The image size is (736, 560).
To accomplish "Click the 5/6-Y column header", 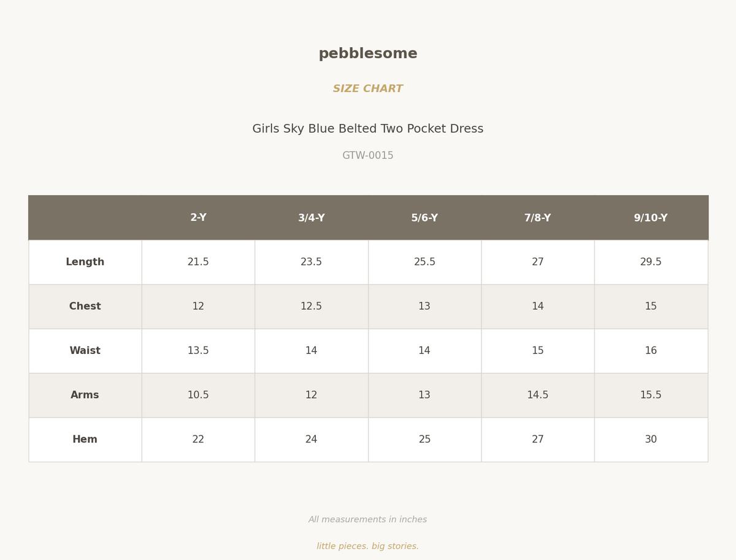I will [424, 218].
